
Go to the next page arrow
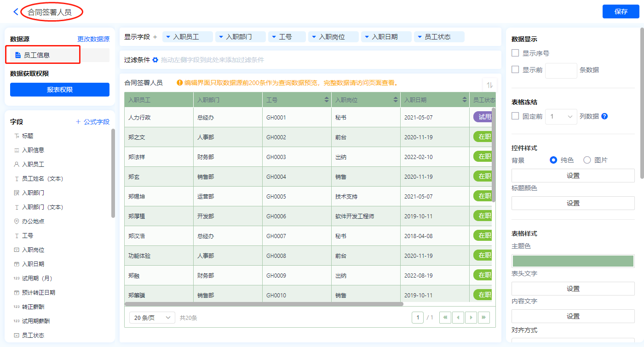pos(471,318)
